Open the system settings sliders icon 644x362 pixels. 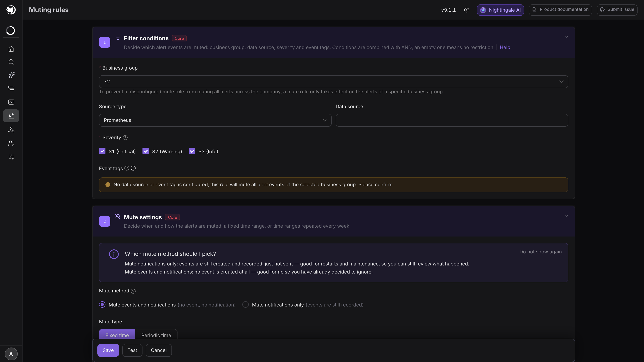(11, 157)
